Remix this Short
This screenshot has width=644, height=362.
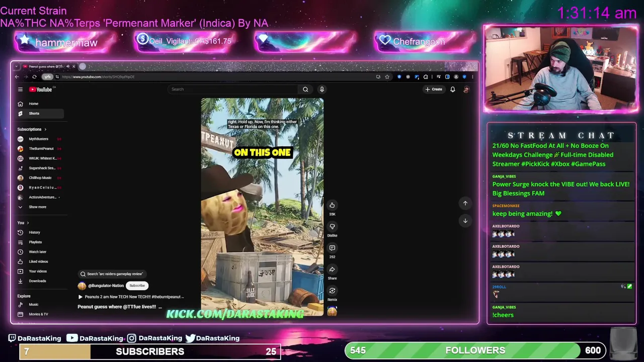tap(332, 291)
